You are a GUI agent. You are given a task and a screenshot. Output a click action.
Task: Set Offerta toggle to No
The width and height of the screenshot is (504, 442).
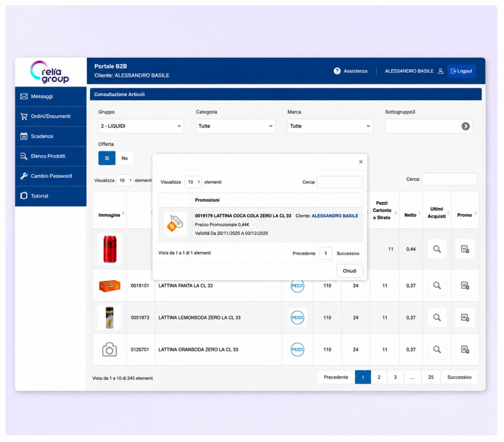coord(125,158)
